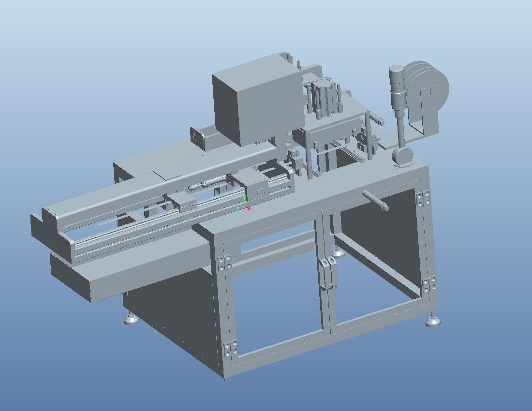Select lower-left hinge bracket on front frame
Viewport: 532px width, 411px height.
230,349
